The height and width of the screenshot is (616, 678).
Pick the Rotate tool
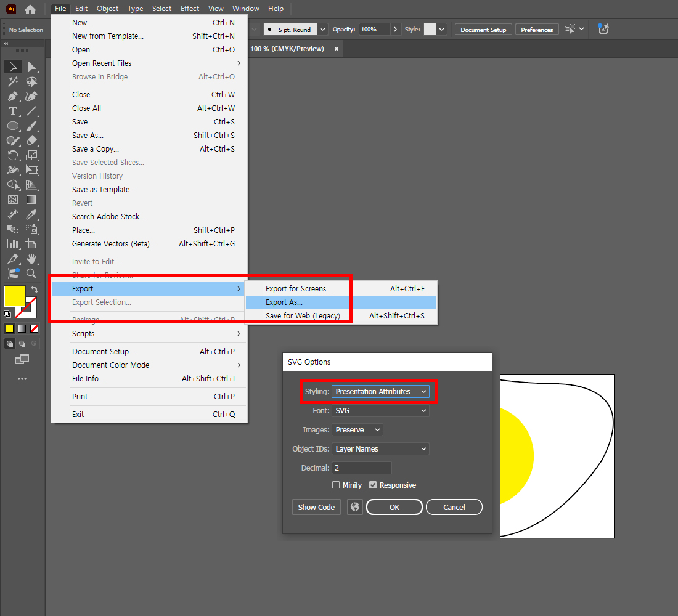click(x=13, y=155)
